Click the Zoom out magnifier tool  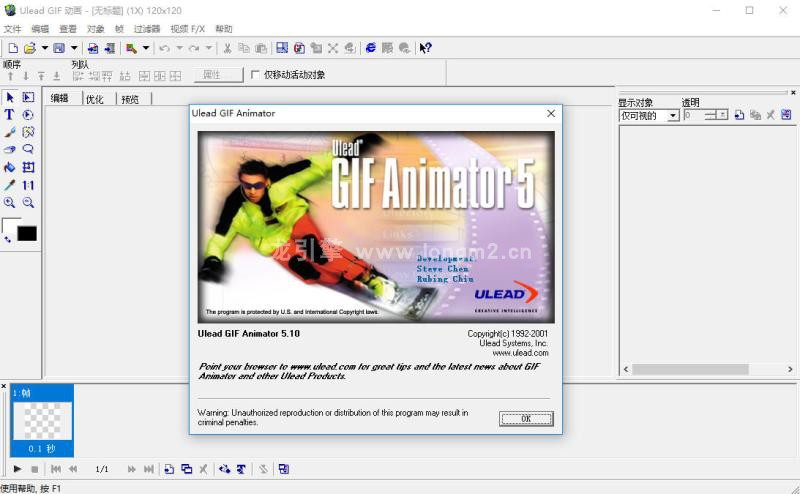(28, 203)
